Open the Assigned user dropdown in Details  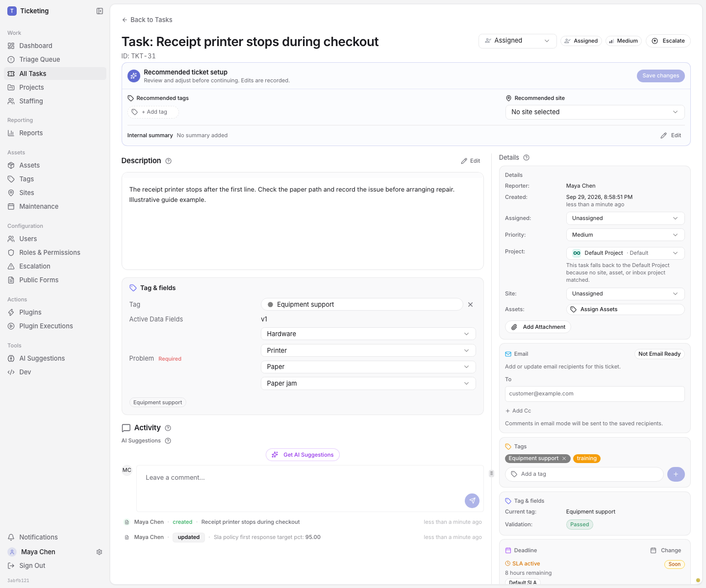point(625,218)
